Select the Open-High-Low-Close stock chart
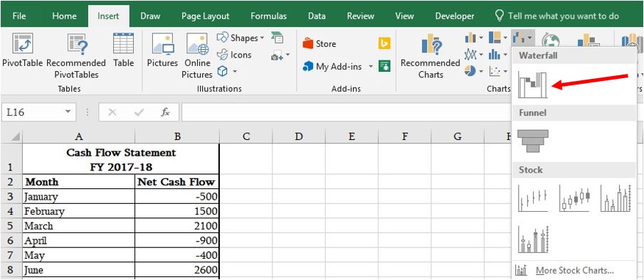The image size is (644, 280). (x=574, y=198)
